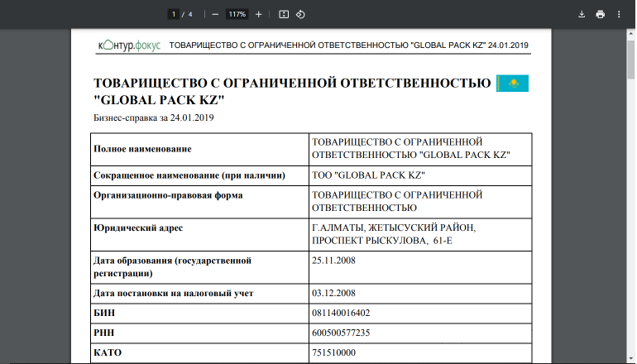Click the 'БИН' row label
This screenshot has width=637, height=364.
104,313
